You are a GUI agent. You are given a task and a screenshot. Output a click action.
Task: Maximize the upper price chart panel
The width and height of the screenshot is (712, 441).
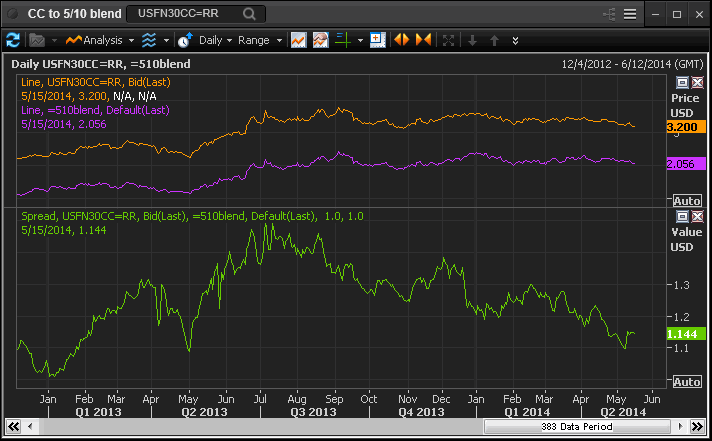tap(682, 83)
